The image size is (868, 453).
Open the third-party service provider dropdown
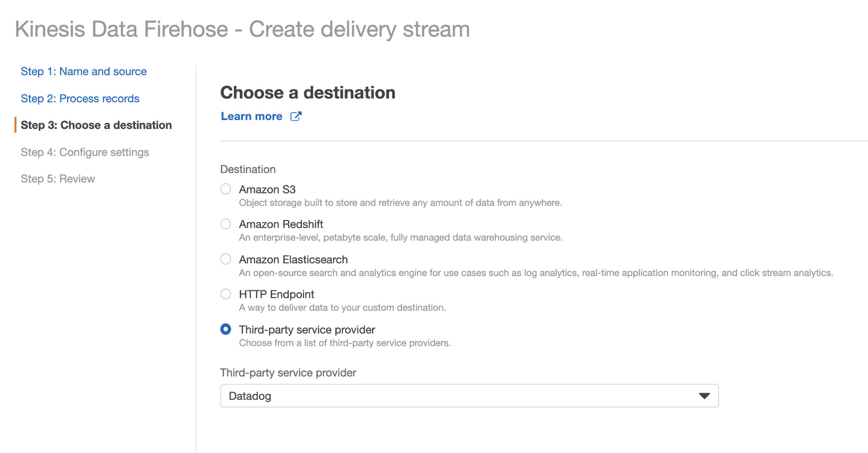[x=469, y=396]
